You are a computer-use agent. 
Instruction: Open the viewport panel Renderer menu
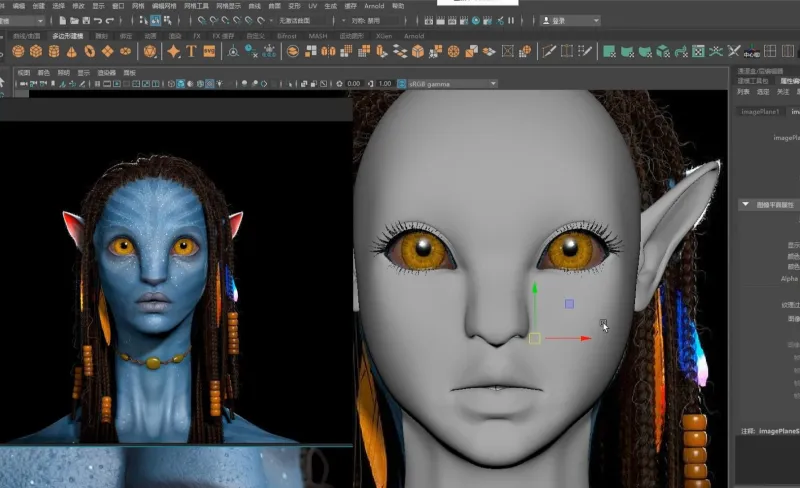pos(107,72)
